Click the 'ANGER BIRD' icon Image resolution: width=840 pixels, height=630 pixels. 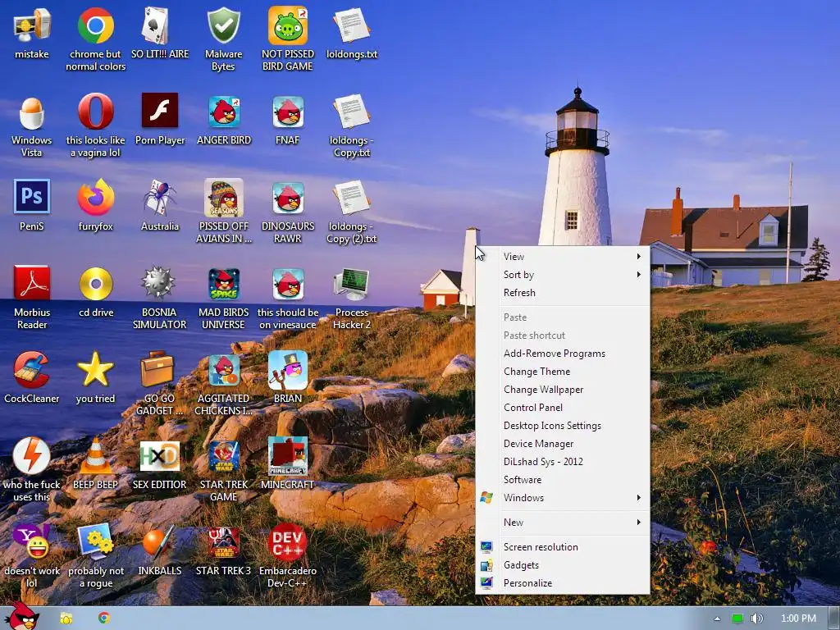coord(223,112)
